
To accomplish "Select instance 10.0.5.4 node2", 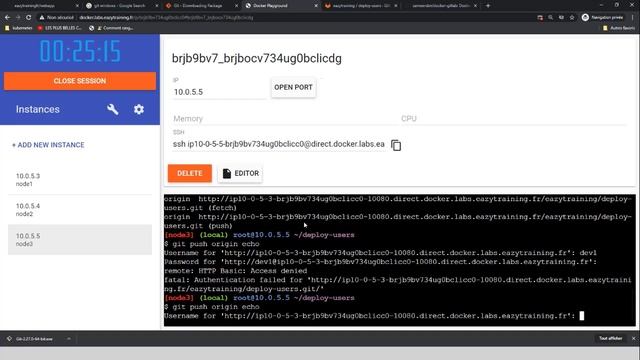I will (x=80, y=210).
